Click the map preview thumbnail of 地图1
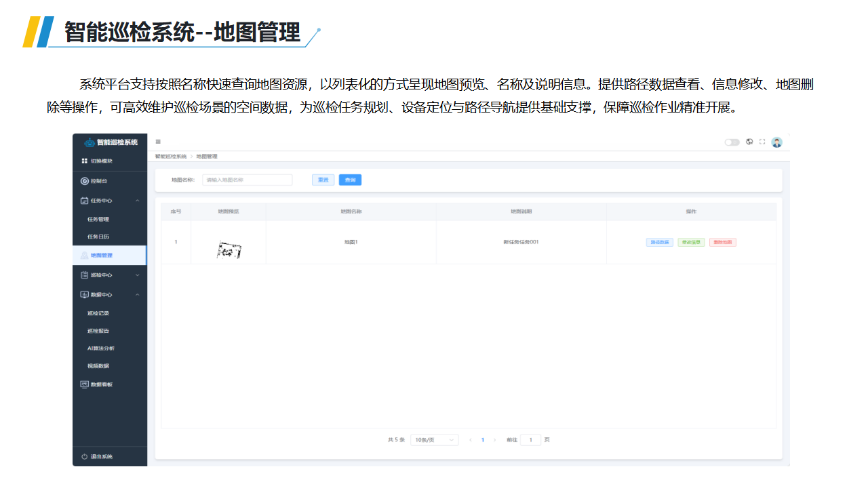 [x=229, y=250]
